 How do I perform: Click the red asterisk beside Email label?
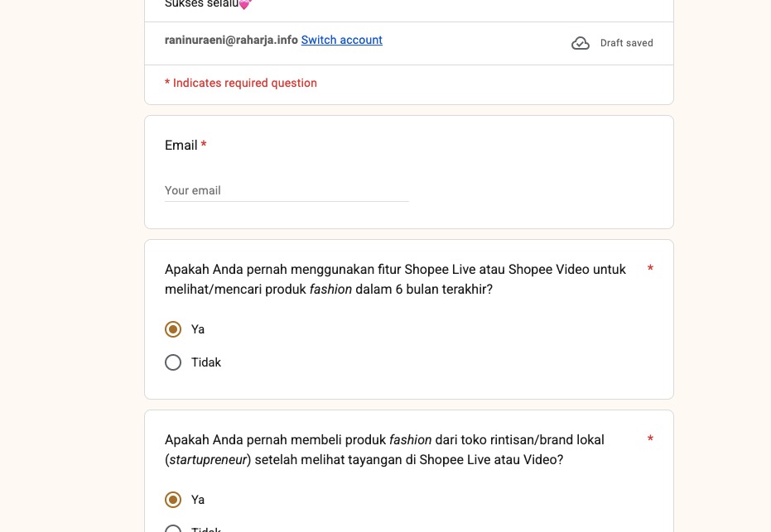coord(204,145)
